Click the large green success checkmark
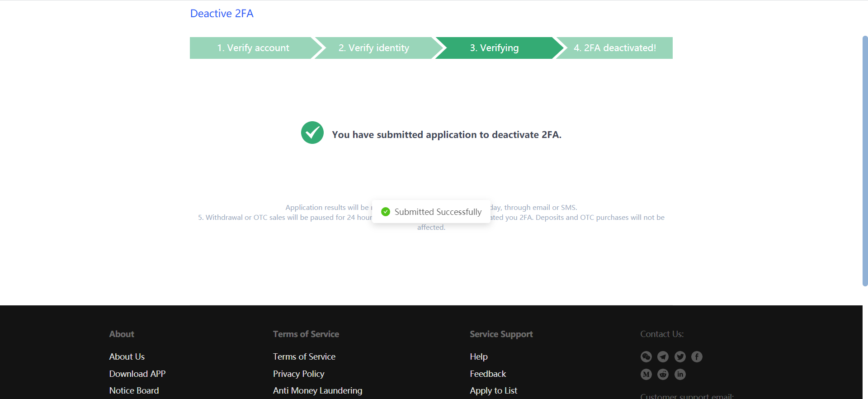This screenshot has height=399, width=868. (312, 133)
